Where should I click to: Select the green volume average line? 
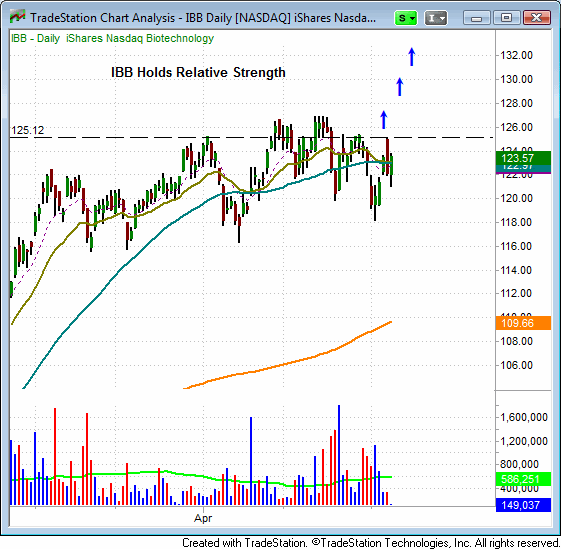point(200,476)
